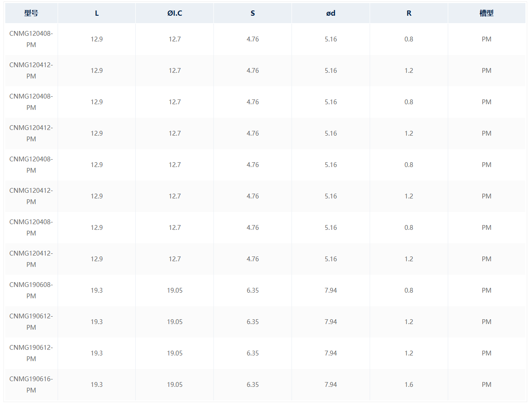The height and width of the screenshot is (403, 532).
Task: Select the CNMG190608-PM model cell
Action: [31, 290]
